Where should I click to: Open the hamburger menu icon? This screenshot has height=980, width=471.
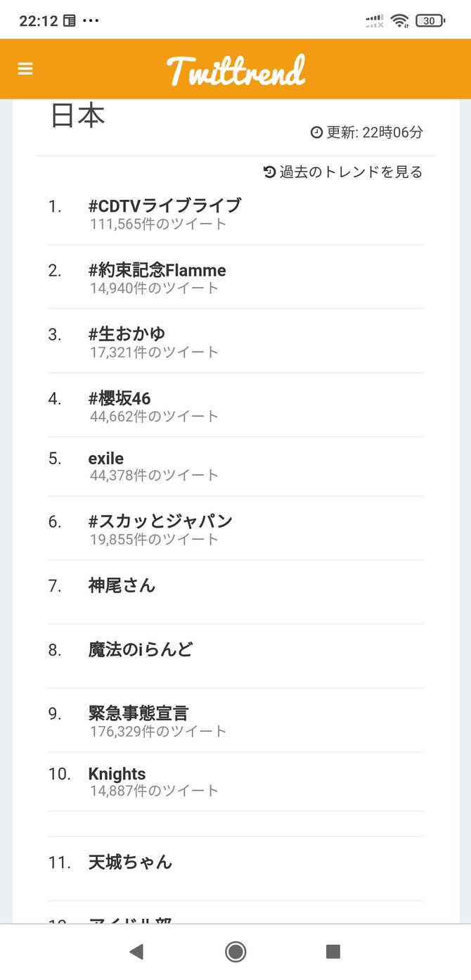click(25, 69)
